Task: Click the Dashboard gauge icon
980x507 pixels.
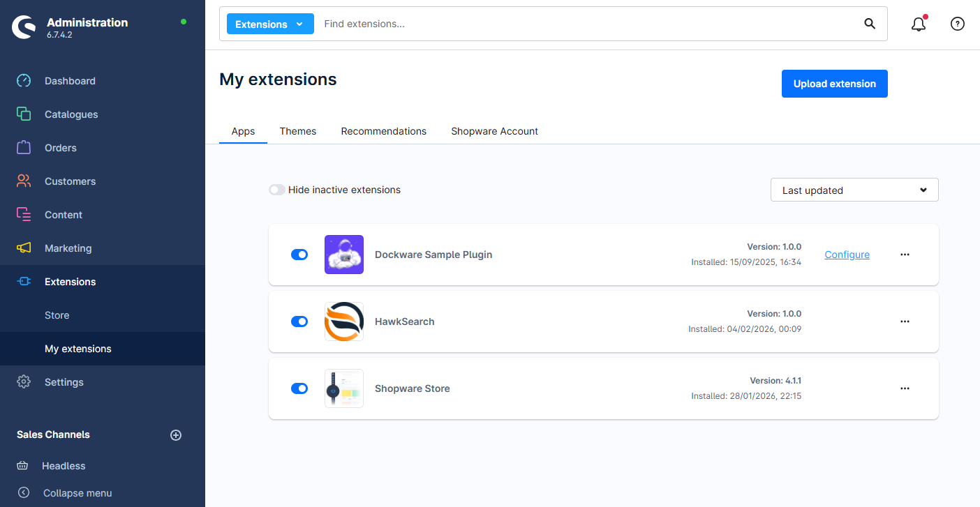Action: coord(24,81)
